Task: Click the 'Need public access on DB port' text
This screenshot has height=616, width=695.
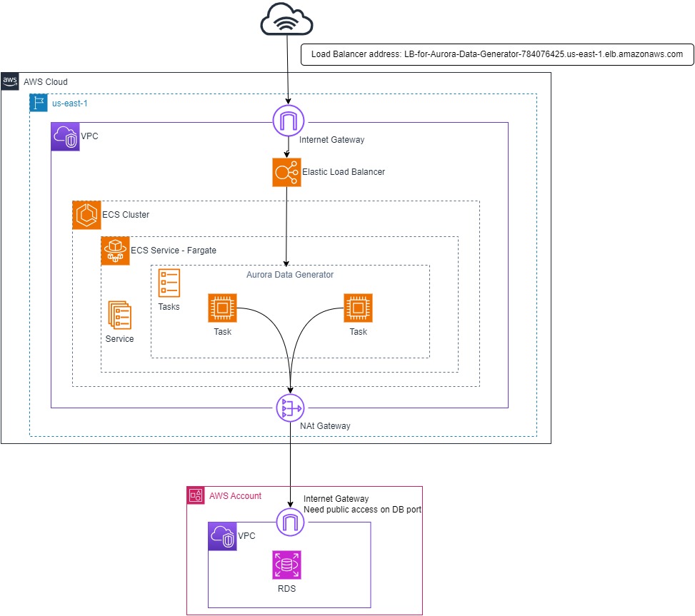Action: pos(362,510)
